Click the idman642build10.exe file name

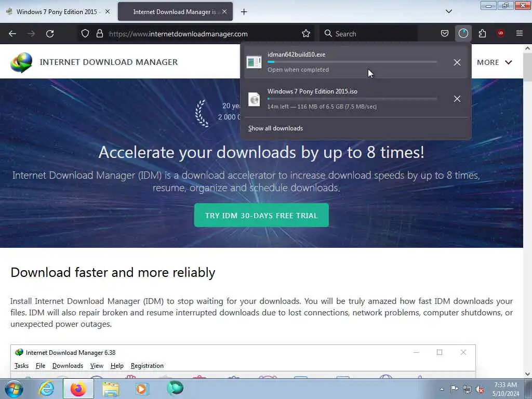tap(296, 54)
